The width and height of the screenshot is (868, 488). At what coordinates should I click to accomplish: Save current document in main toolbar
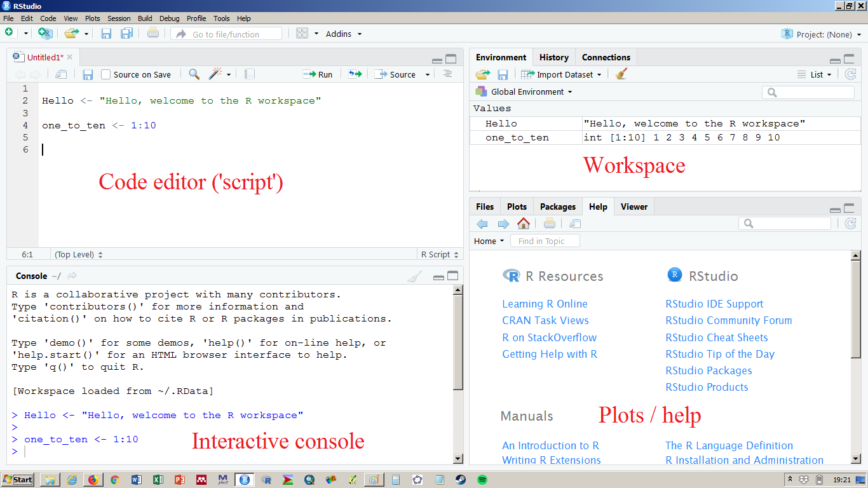tap(106, 33)
